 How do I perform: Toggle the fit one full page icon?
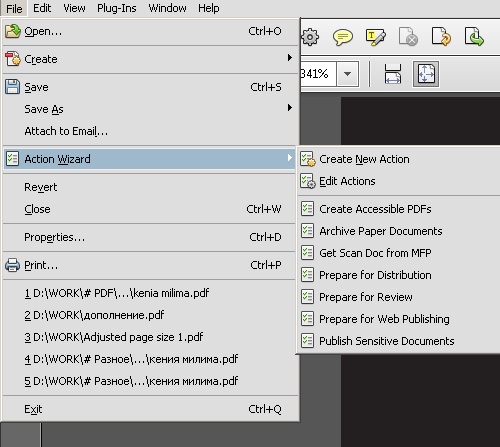pyautogui.click(x=426, y=74)
